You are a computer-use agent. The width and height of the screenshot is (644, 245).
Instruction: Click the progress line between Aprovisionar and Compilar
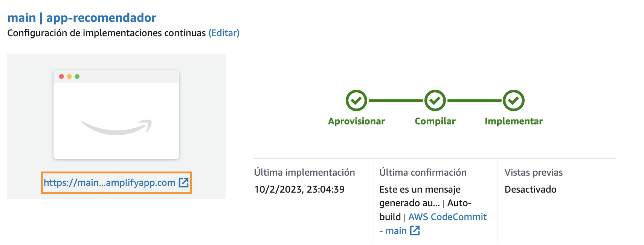396,101
